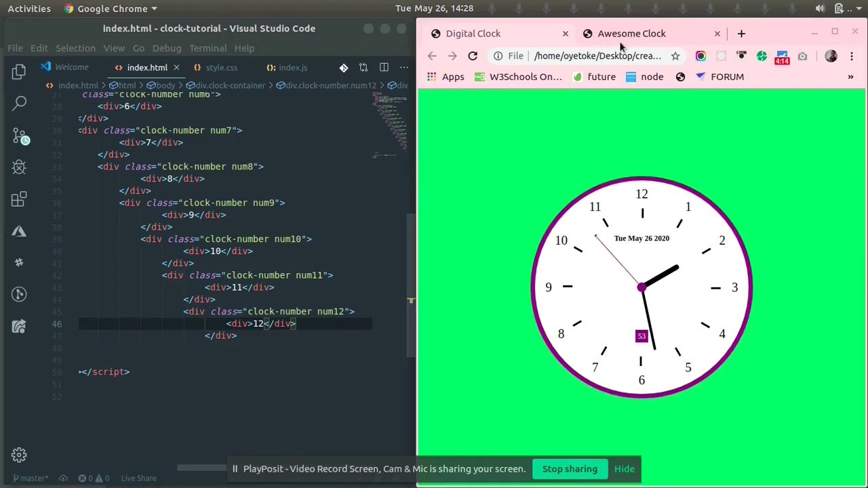The height and width of the screenshot is (488, 868).
Task: Open the Search panel in VS Code
Action: pos(19,103)
